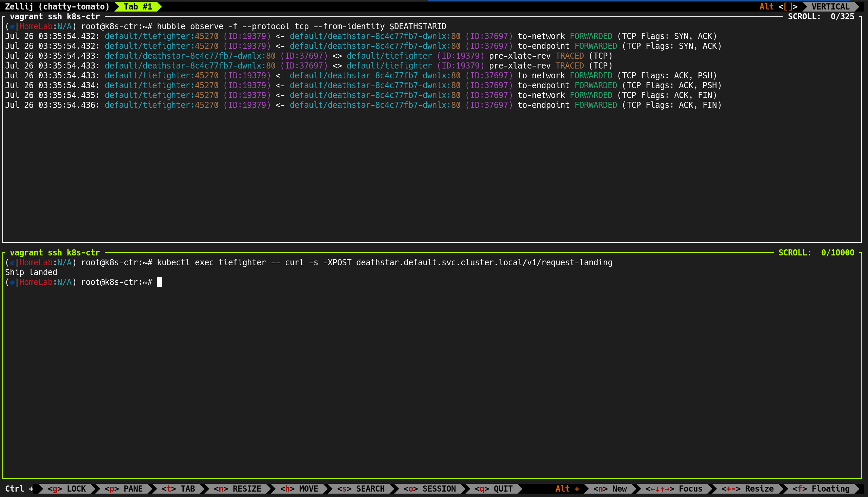Click the Kubernetes wheel icon in the kubectl command prompt
The width and height of the screenshot is (868, 497).
pos(12,263)
